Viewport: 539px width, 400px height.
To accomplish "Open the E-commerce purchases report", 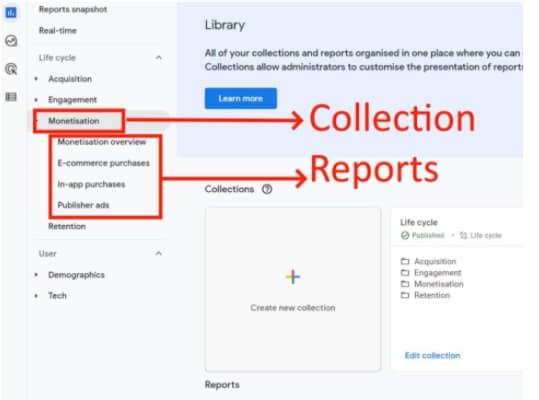I will pyautogui.click(x=103, y=163).
